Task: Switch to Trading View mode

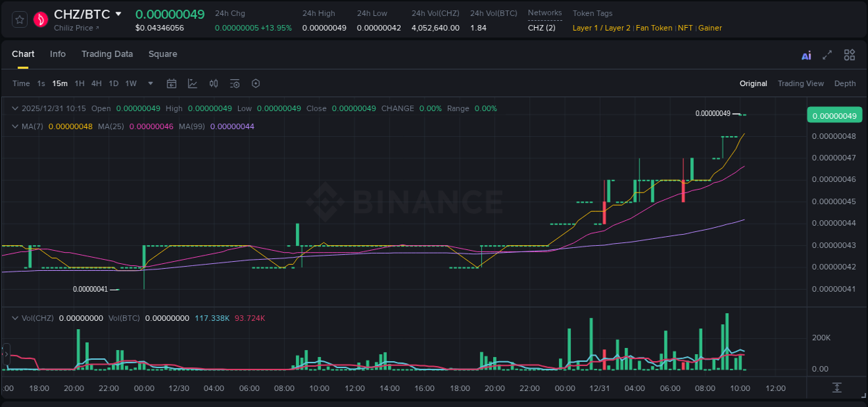Action: (x=801, y=83)
